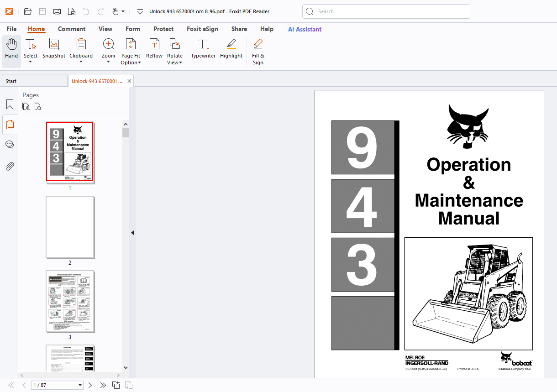Click the hand icon in the quick access toolbar
Screen dimensions: 557x392
[x=115, y=11]
